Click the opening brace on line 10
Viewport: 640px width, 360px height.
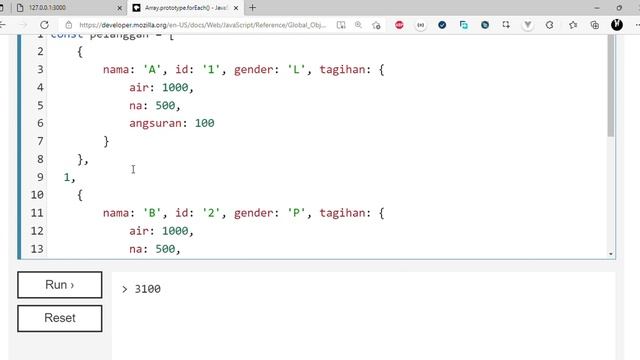click(80, 195)
